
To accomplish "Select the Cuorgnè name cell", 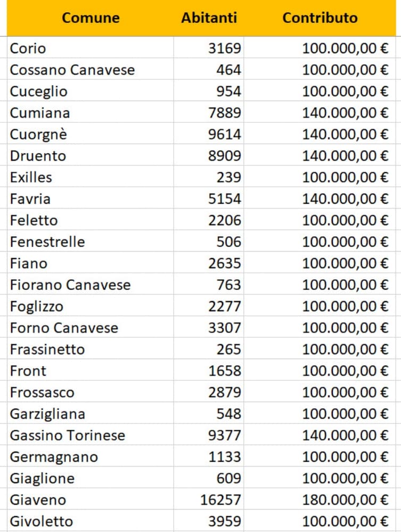I will pos(39,134).
